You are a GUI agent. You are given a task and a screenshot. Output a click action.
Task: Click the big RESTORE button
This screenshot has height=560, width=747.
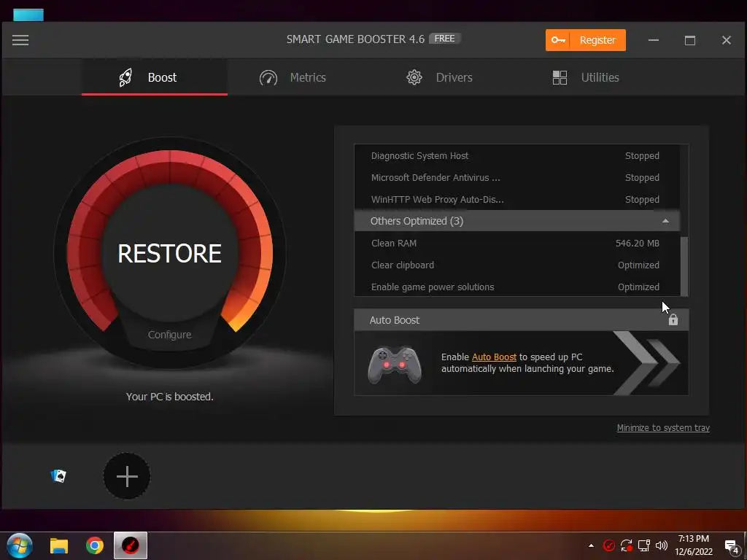tap(169, 253)
